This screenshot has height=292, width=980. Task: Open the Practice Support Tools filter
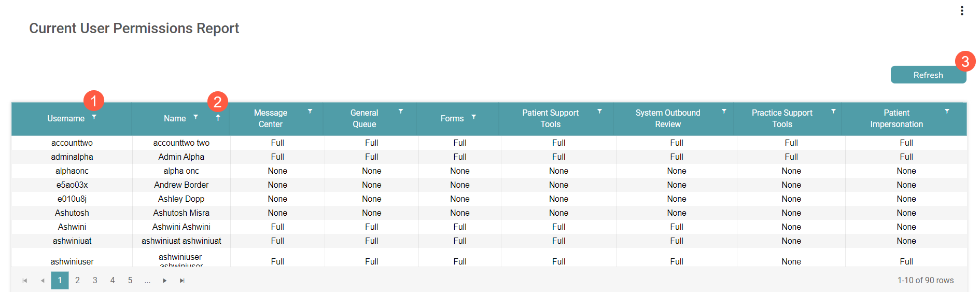click(x=833, y=112)
